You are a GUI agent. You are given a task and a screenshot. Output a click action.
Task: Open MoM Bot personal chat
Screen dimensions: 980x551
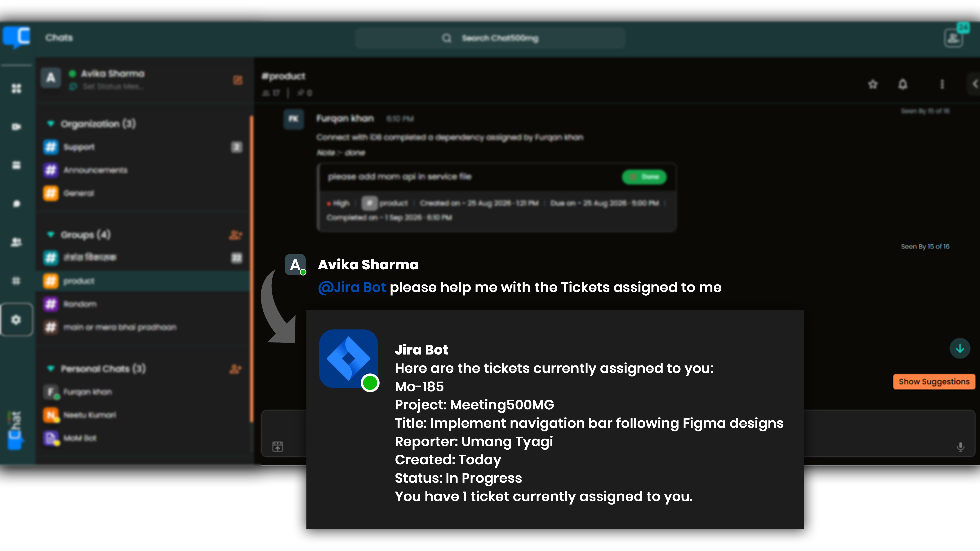pyautogui.click(x=143, y=438)
